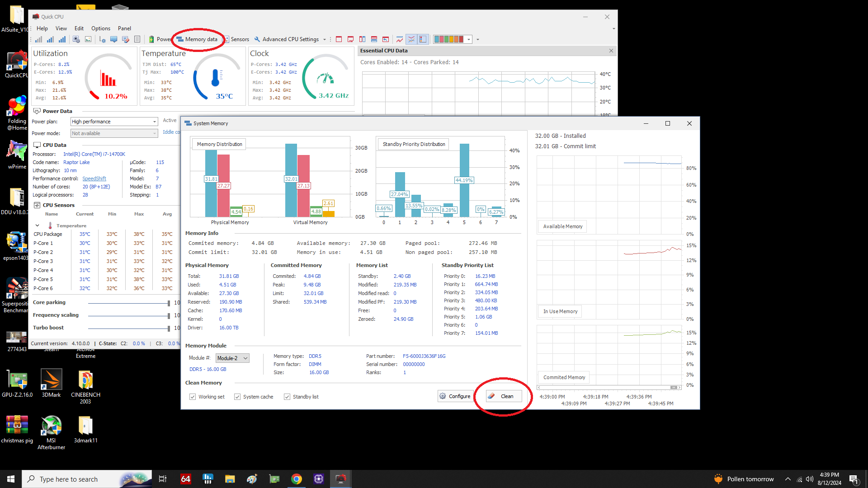The height and width of the screenshot is (488, 868).
Task: Click the chart with gear toolbar icon
Action: [x=102, y=39]
